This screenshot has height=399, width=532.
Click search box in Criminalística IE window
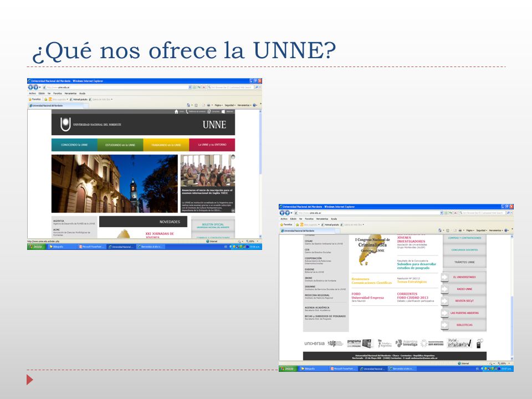pyautogui.click(x=482, y=213)
